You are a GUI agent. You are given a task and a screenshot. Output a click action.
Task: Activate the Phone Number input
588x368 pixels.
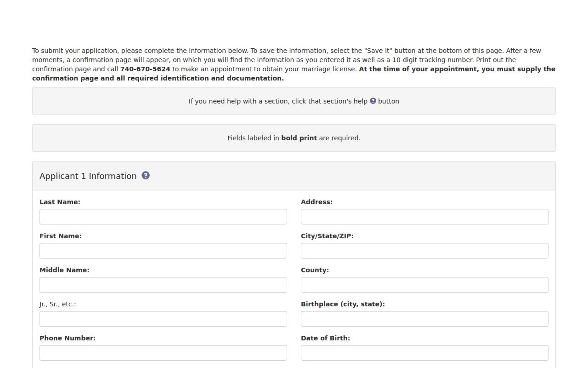(x=163, y=353)
